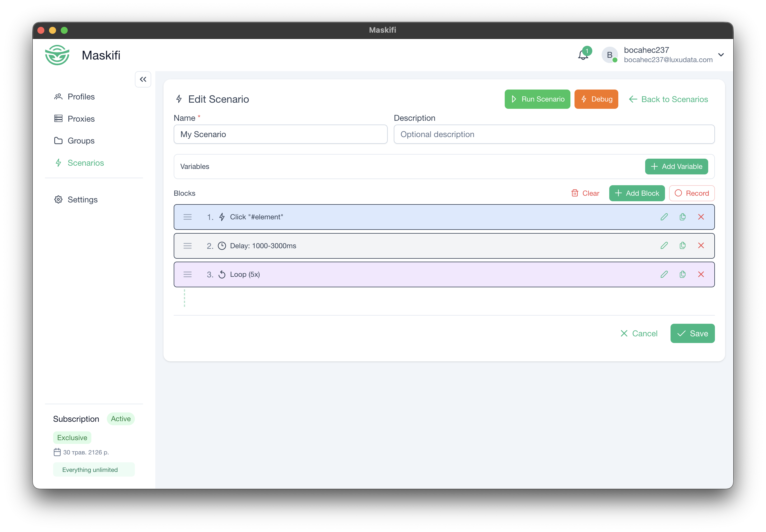
Task: Start Record mode
Action: [x=692, y=193]
